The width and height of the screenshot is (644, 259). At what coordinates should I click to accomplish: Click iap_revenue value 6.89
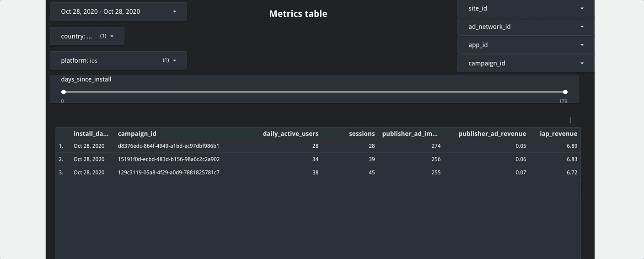[x=572, y=146]
